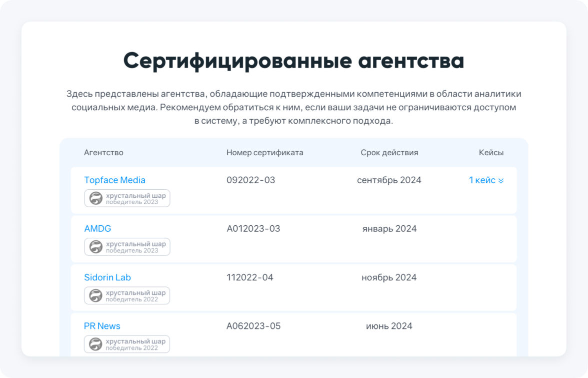This screenshot has width=588, height=378.
Task: Open the AMDG agency link
Action: coord(97,229)
